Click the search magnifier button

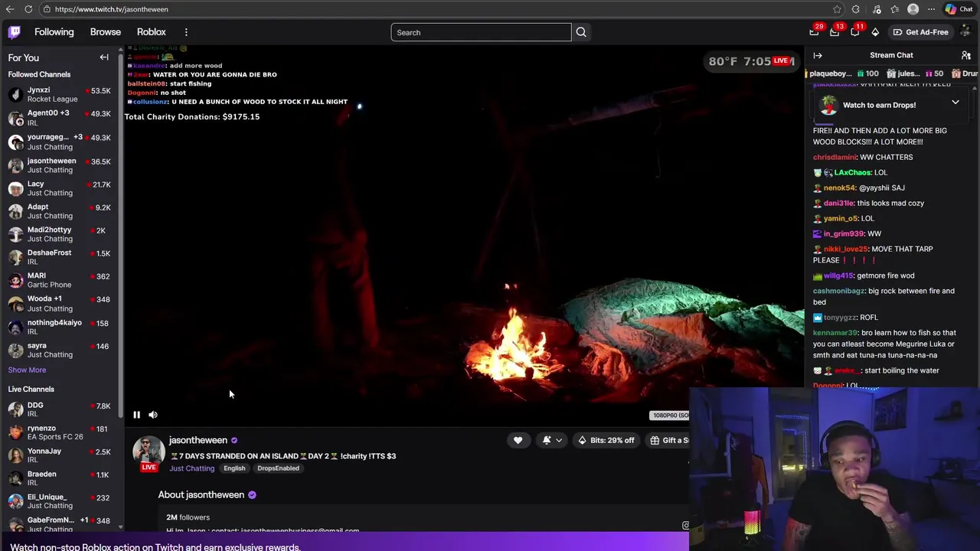(581, 32)
